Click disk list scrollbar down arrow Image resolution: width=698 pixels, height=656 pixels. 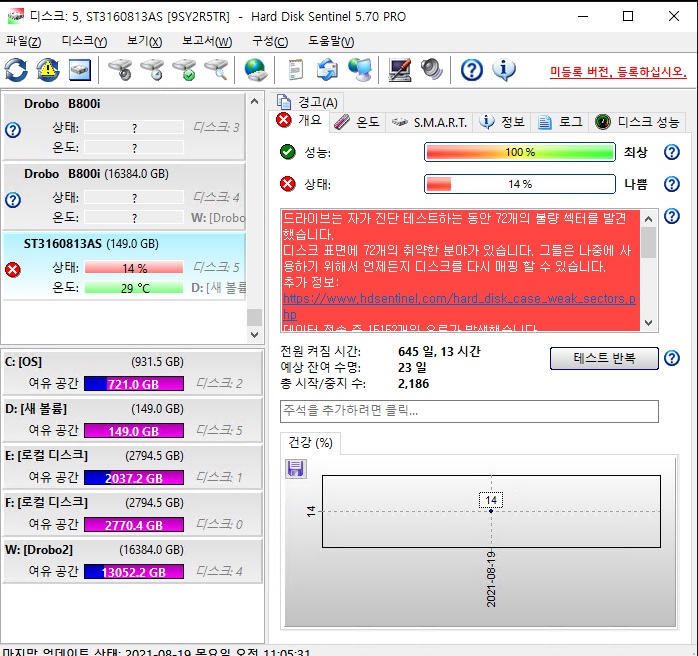(254, 335)
